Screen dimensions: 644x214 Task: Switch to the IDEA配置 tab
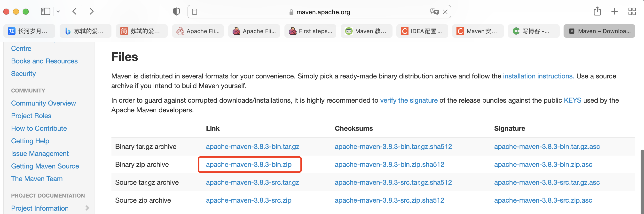pyautogui.click(x=422, y=31)
